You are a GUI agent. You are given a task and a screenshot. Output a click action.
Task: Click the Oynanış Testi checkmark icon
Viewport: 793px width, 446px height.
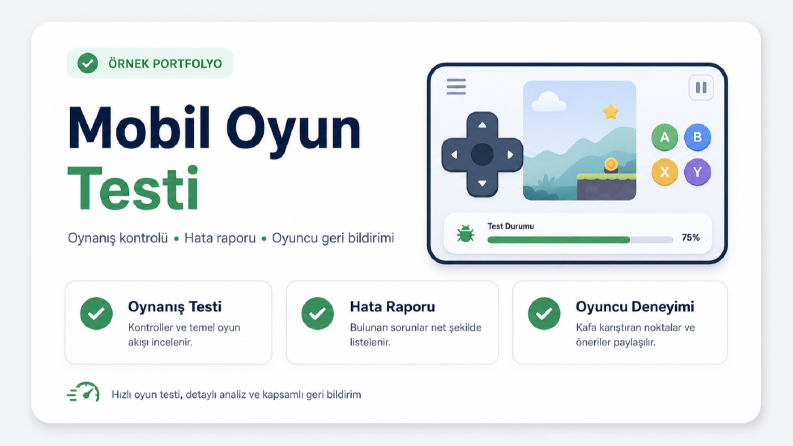(96, 314)
